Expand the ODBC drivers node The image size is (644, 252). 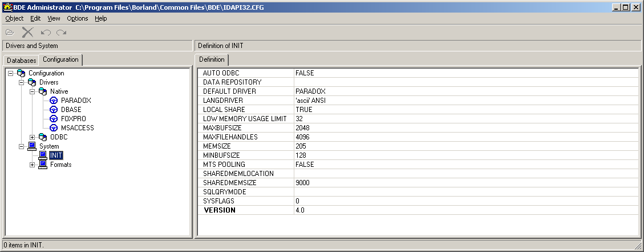click(33, 137)
